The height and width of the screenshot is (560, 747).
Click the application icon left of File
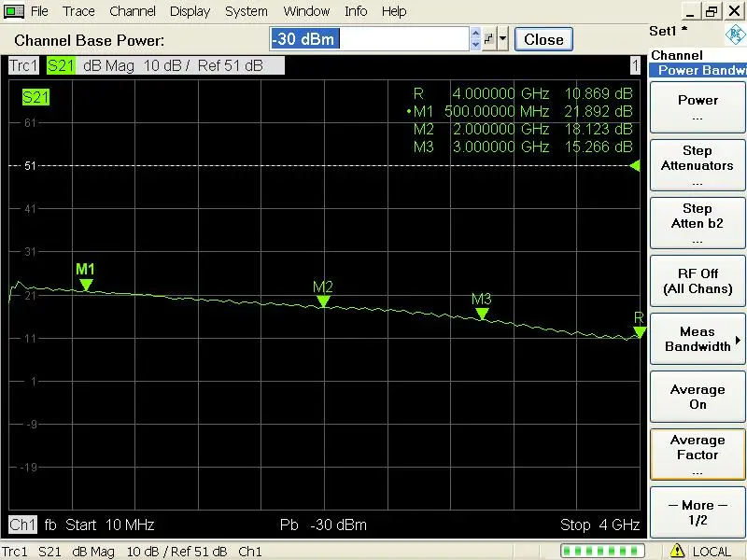tap(15, 11)
